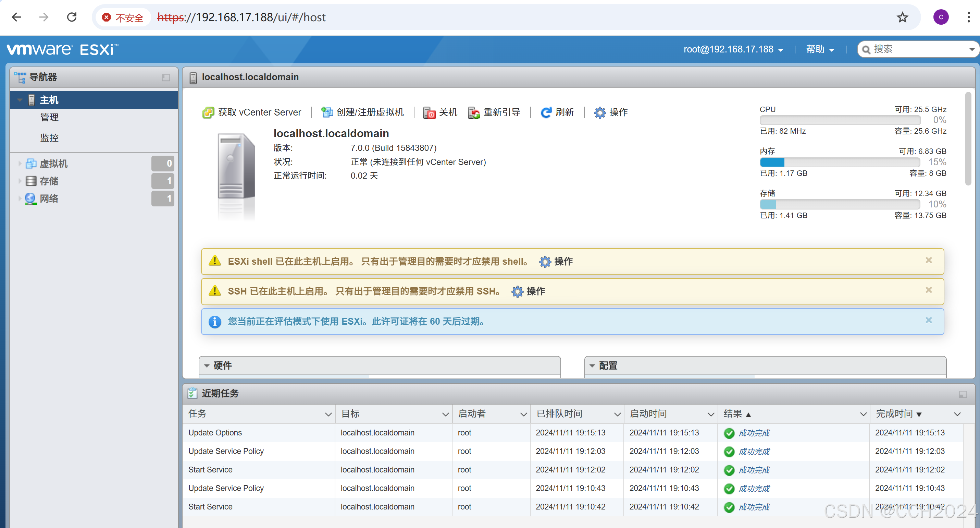Select 主机 in the navigator
This screenshot has height=528, width=980.
coord(94,100)
